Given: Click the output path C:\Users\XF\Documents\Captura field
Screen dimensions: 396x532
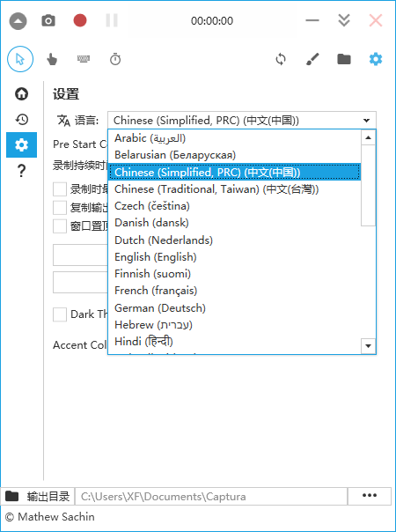Looking at the screenshot, I should tap(211, 497).
